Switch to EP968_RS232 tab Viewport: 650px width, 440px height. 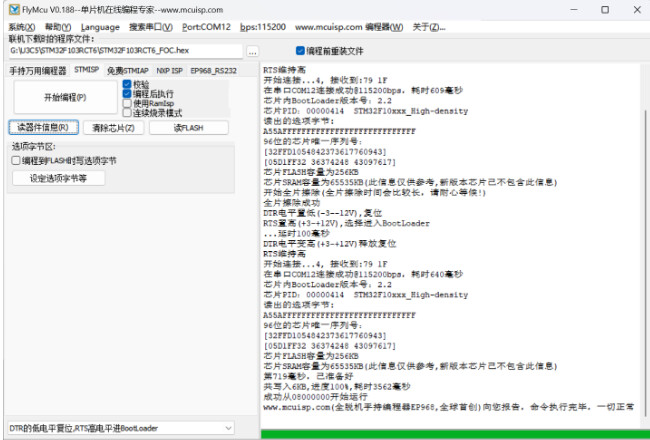pyautogui.click(x=213, y=70)
